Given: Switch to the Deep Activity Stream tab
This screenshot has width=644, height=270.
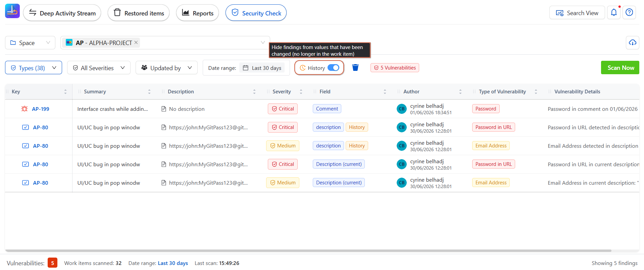Looking at the screenshot, I should point(62,13).
